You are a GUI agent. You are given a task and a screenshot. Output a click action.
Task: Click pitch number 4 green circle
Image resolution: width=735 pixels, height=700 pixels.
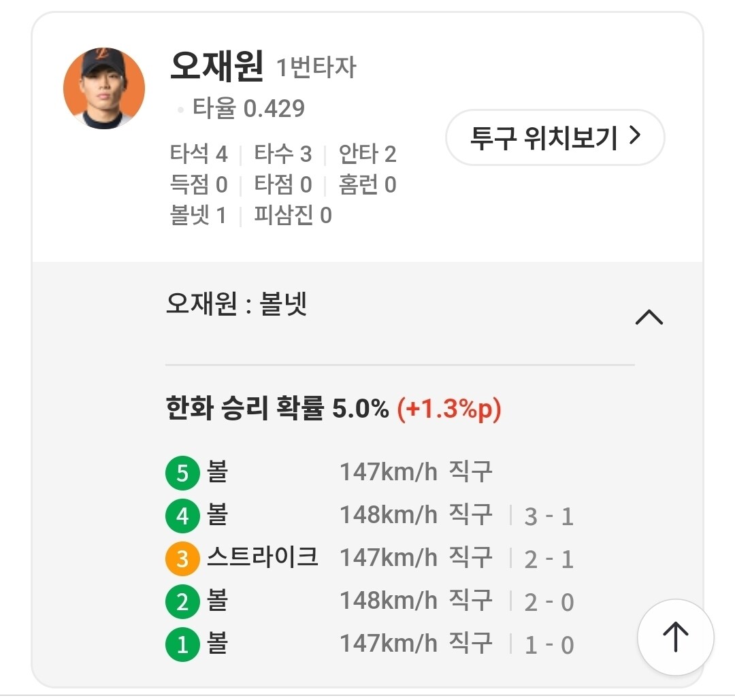point(182,516)
